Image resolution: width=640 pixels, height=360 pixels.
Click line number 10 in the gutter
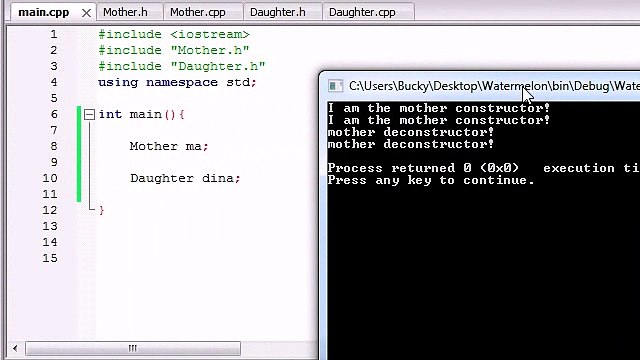[50, 178]
